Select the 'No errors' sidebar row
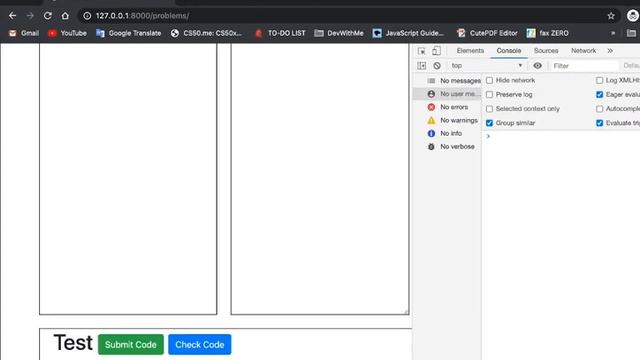This screenshot has width=640, height=360. (447, 107)
